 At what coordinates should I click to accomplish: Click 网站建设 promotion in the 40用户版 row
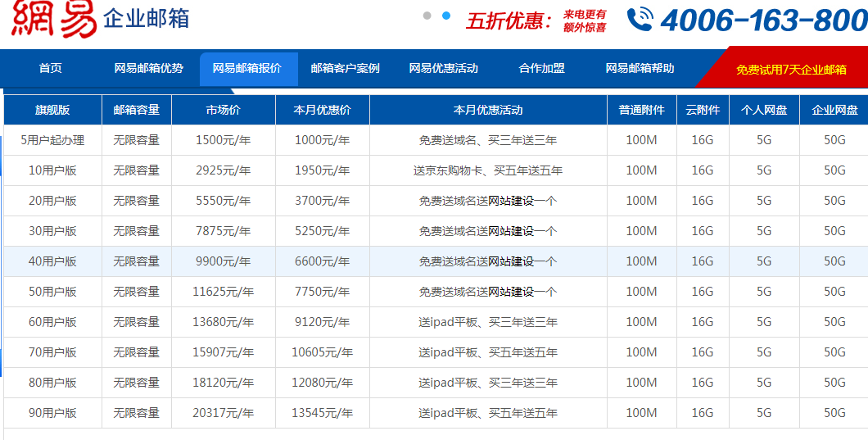pos(510,261)
